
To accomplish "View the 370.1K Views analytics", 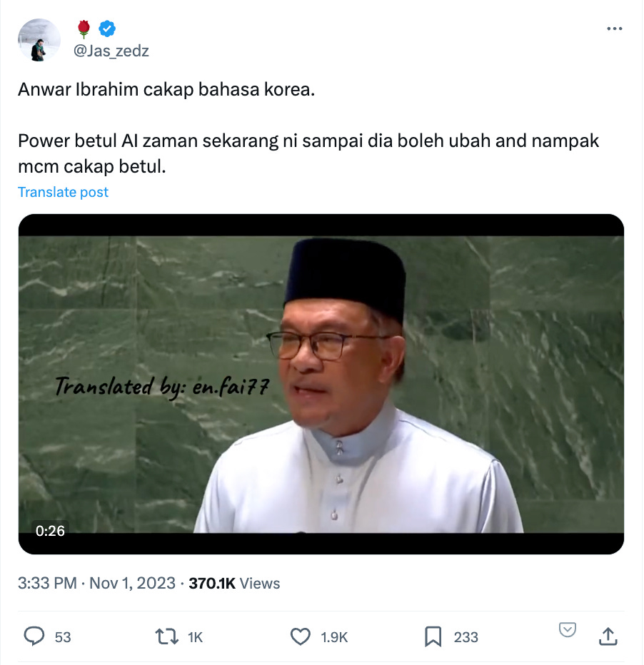I will pyautogui.click(x=234, y=583).
